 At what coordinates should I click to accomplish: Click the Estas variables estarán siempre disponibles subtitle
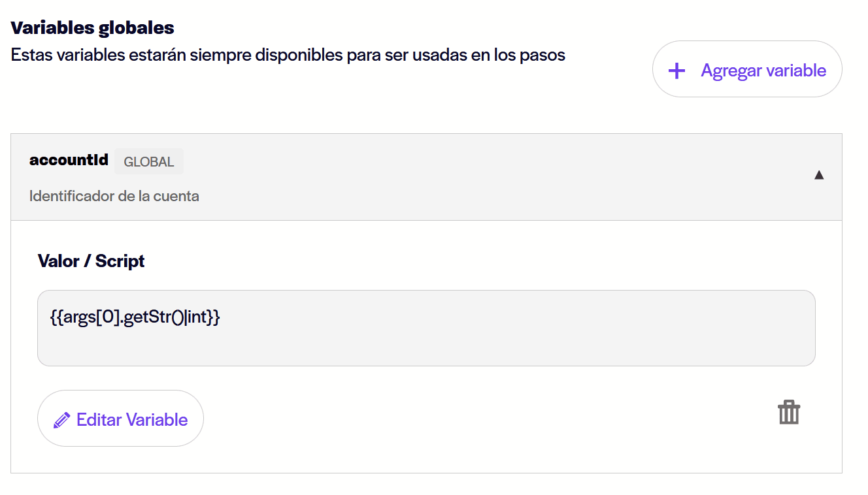click(288, 55)
